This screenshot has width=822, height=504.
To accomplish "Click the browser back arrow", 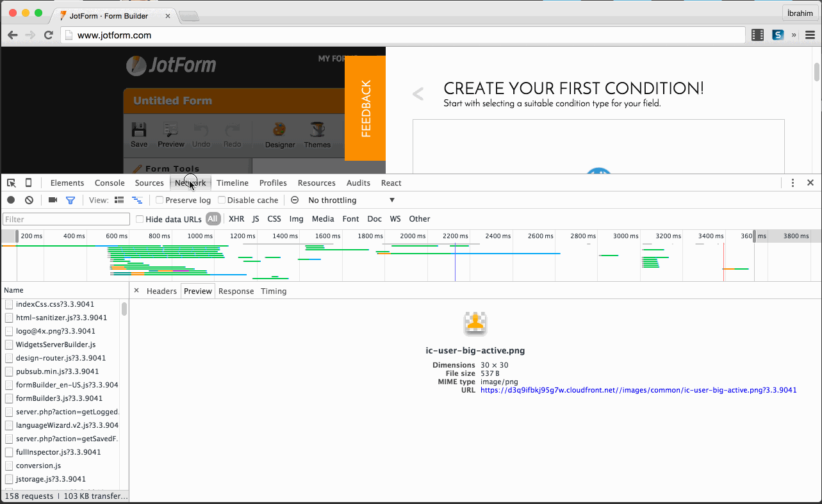I will tap(13, 35).
